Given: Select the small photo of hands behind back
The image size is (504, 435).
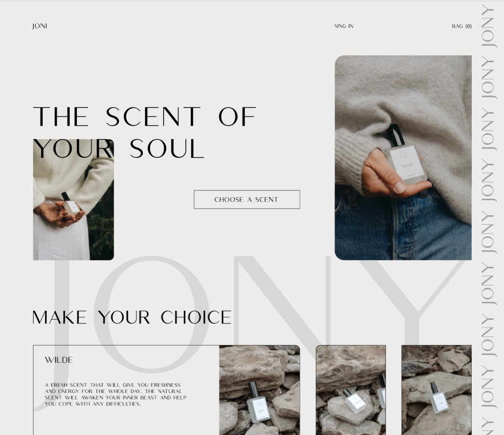Looking at the screenshot, I should click(x=73, y=199).
